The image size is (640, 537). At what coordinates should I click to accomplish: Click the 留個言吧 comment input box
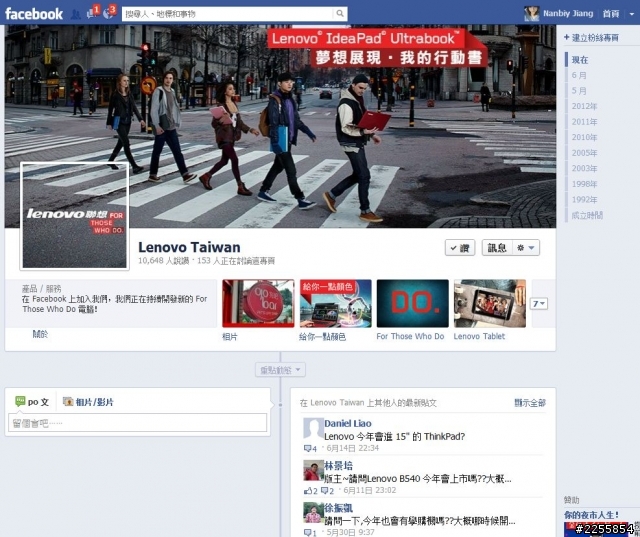point(138,423)
